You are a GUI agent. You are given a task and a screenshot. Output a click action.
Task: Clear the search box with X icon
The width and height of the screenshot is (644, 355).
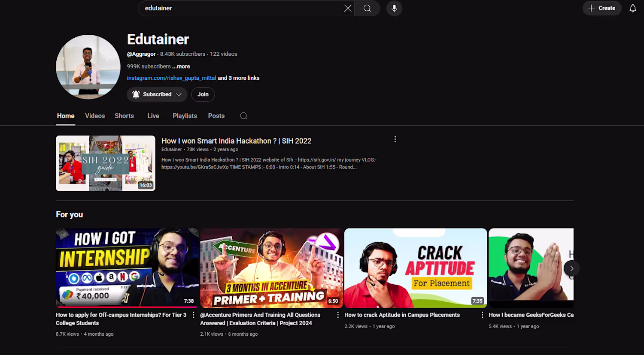pos(348,8)
